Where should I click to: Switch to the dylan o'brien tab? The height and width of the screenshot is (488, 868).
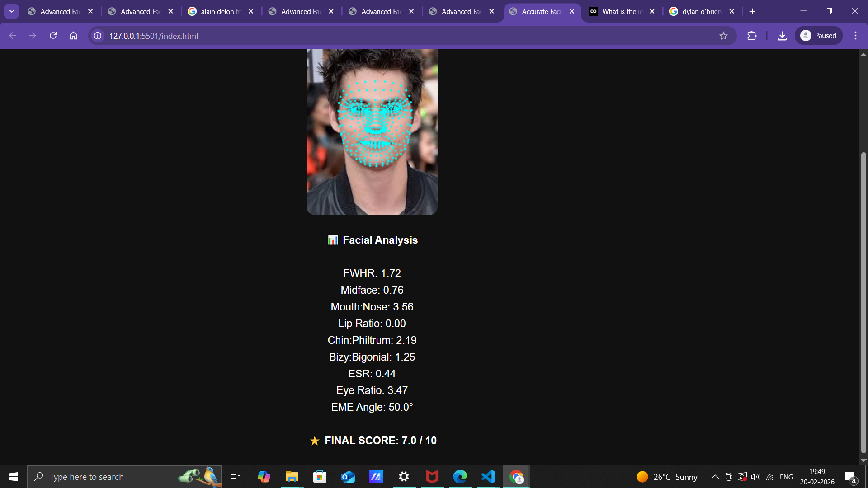[x=698, y=11]
